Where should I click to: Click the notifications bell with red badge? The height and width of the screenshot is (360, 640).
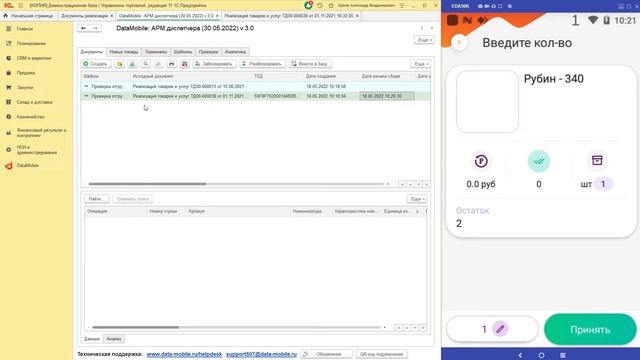click(x=309, y=5)
